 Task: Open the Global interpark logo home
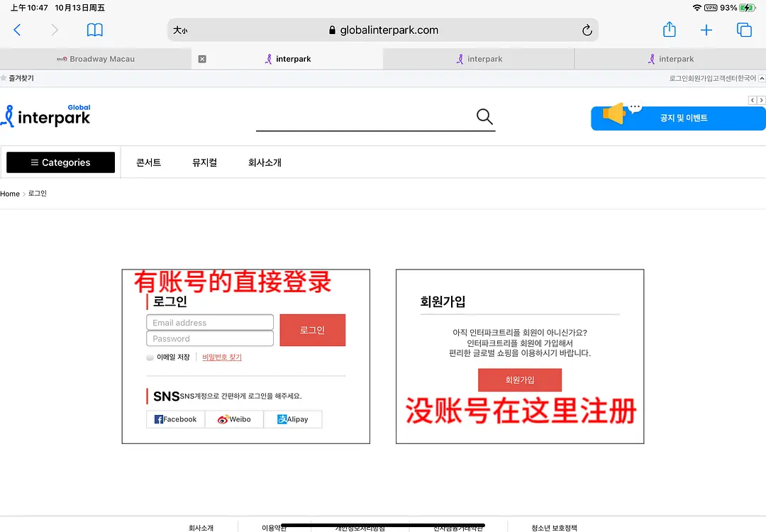tap(45, 116)
